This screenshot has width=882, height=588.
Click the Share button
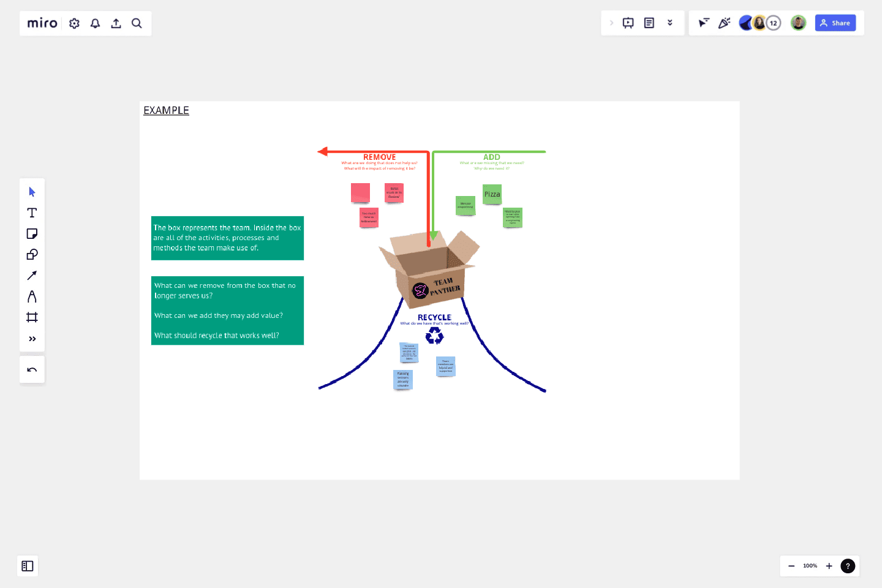(x=835, y=23)
